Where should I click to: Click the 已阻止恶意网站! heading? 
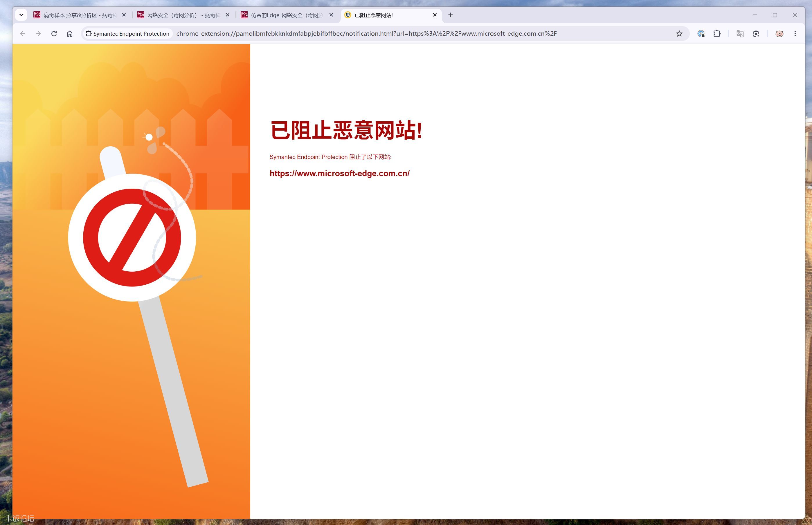[346, 130]
